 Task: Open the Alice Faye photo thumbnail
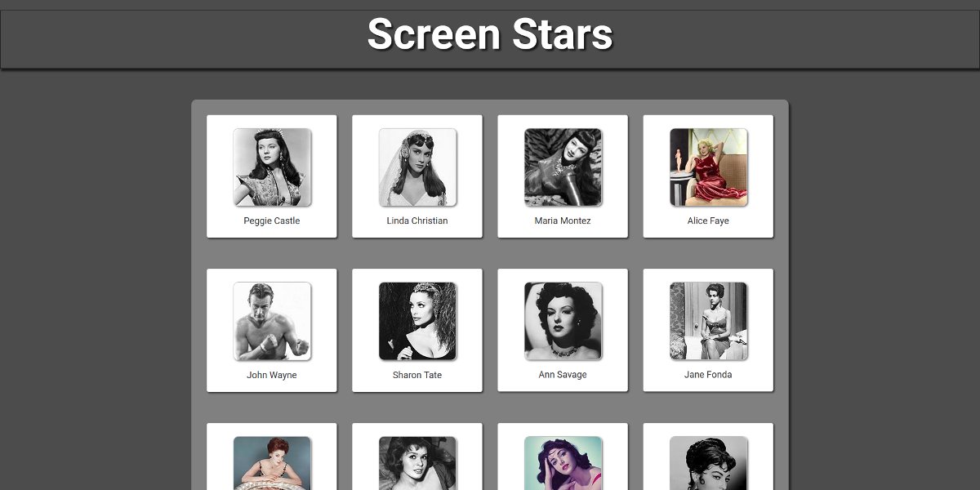708,167
